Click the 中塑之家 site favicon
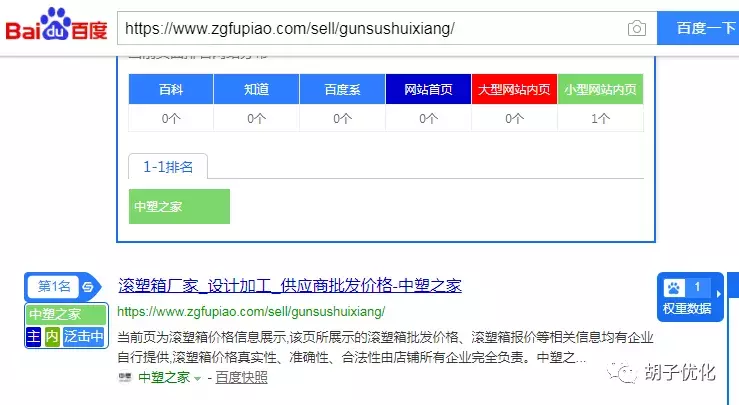Viewport: 739px width, 405px height. tap(125, 377)
